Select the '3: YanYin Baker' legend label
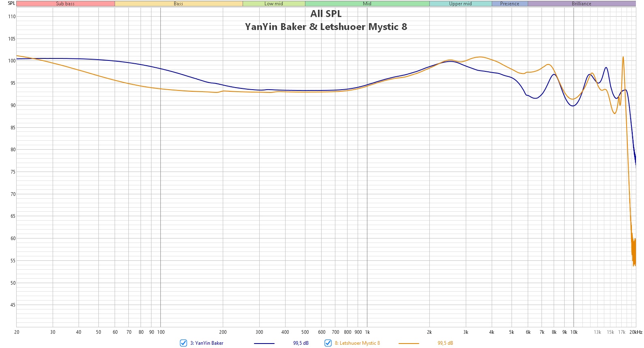Image resolution: width=644 pixels, height=348 pixels. [x=207, y=343]
